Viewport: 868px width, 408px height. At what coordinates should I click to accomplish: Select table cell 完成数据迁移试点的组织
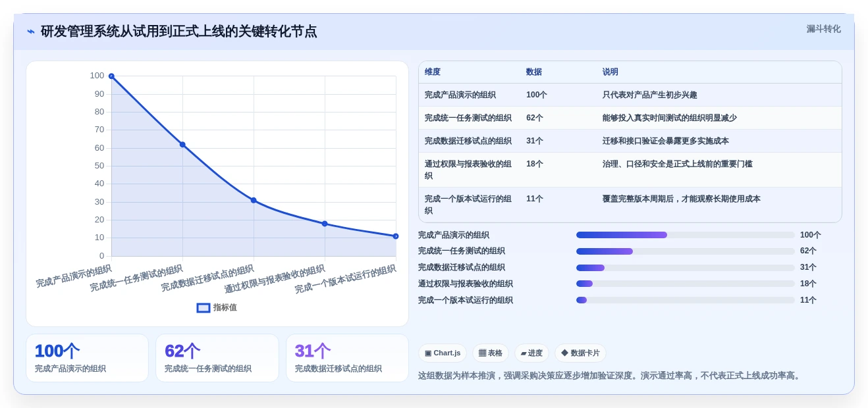coord(468,141)
